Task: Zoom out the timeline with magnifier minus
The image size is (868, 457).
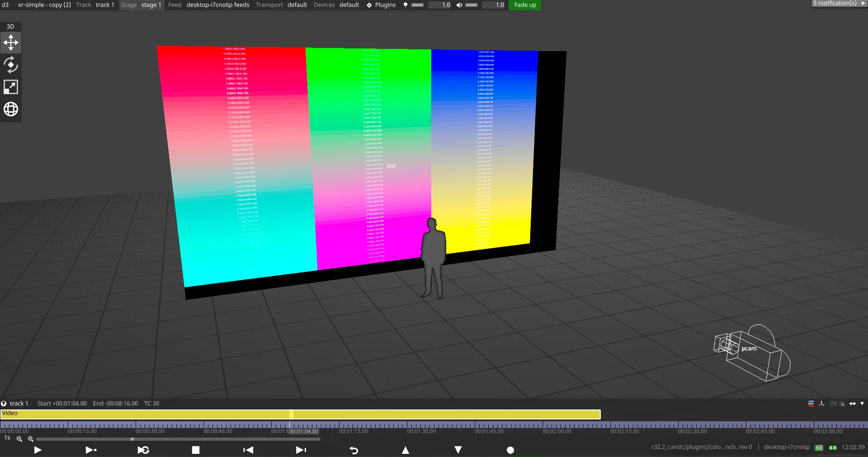Action: 19,439
